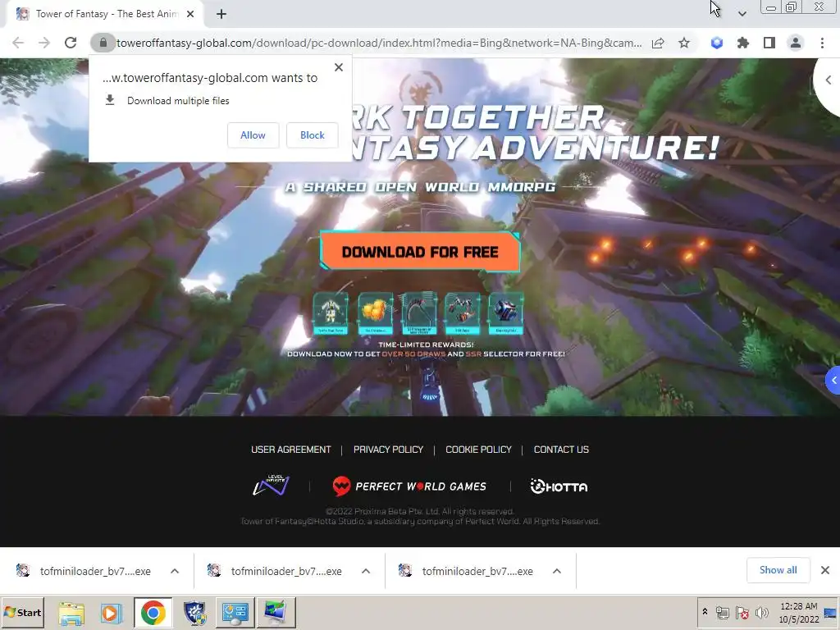Screen dimensions: 840x630
Task: Click the browser Back arrow
Action: [x=18, y=43]
